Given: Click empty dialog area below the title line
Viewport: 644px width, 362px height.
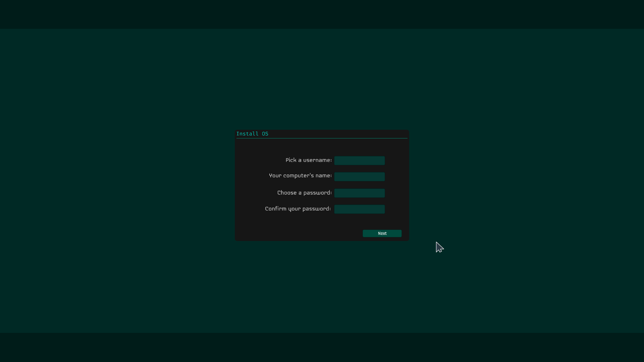Looking at the screenshot, I should point(322,146).
